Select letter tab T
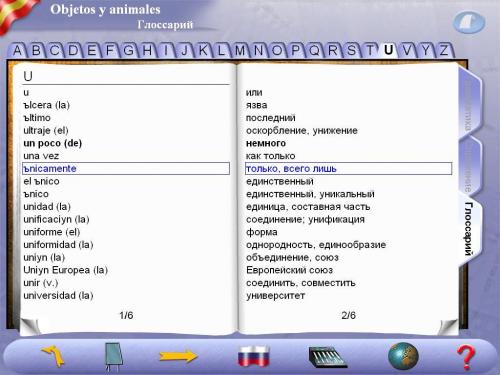 370,51
